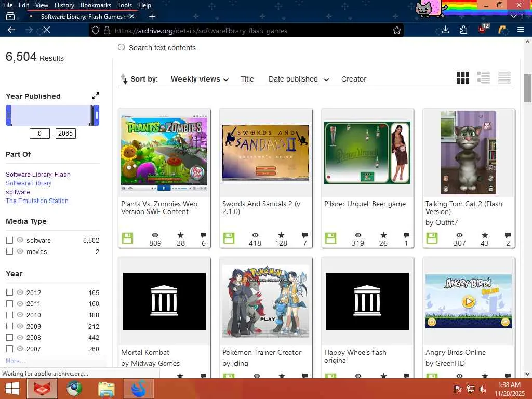The height and width of the screenshot is (399, 532).
Task: Stop loading the page
Action: click(47, 30)
